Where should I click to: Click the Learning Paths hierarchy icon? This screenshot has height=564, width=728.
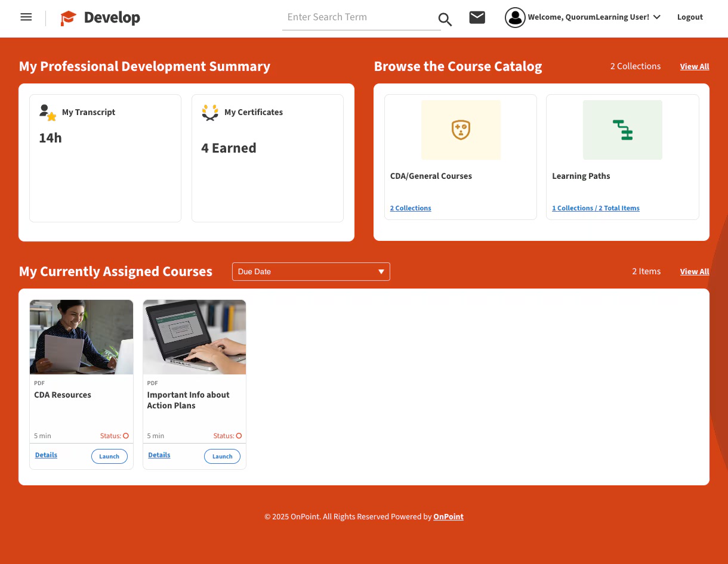coord(622,129)
